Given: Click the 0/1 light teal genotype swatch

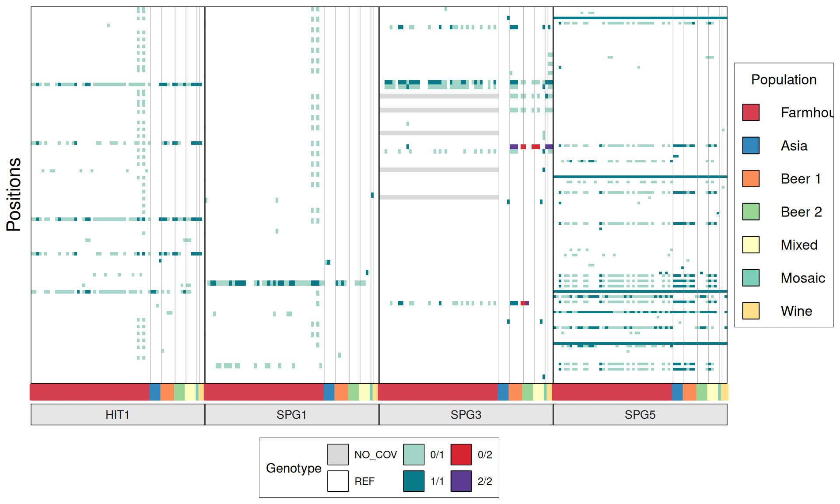Looking at the screenshot, I should click(413, 455).
